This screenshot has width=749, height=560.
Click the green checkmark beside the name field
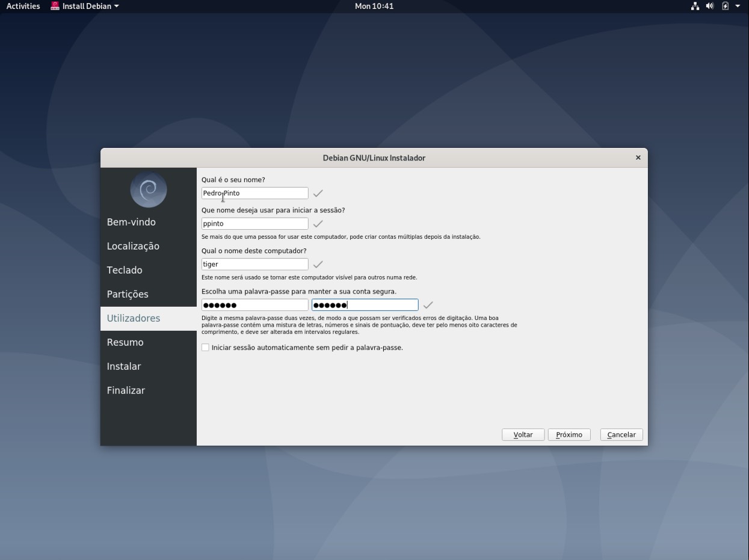[318, 192]
